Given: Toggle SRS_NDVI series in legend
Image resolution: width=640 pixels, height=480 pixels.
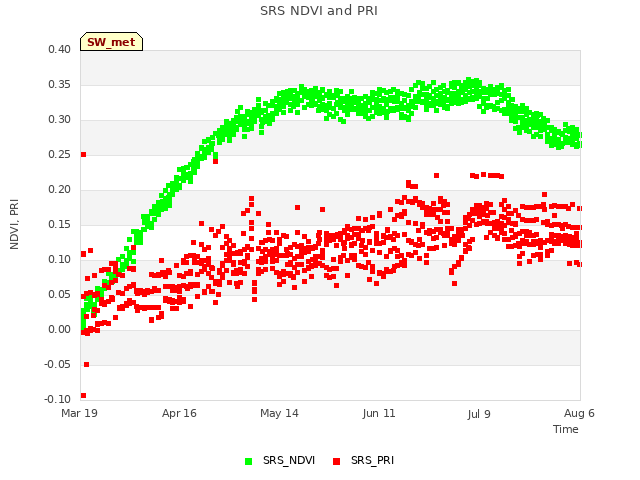Looking at the screenshot, I should pyautogui.click(x=280, y=460).
